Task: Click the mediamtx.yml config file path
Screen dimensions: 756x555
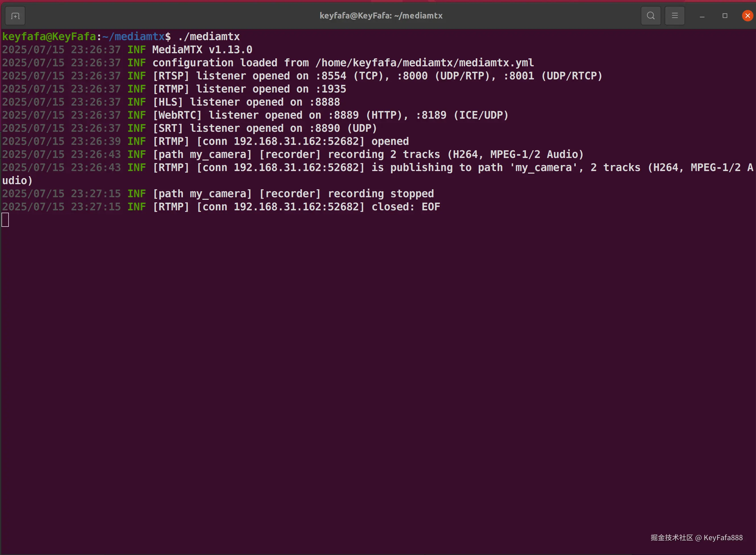Action: pyautogui.click(x=424, y=63)
